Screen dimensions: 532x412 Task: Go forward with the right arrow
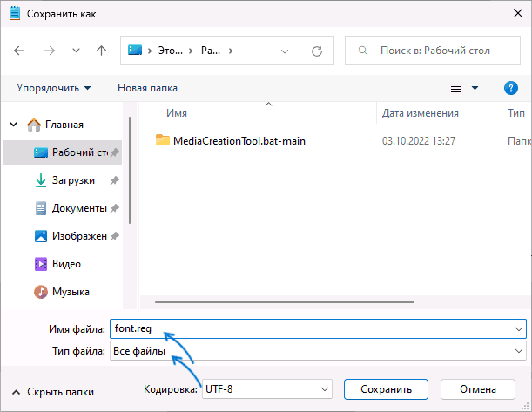pyautogui.click(x=50, y=51)
